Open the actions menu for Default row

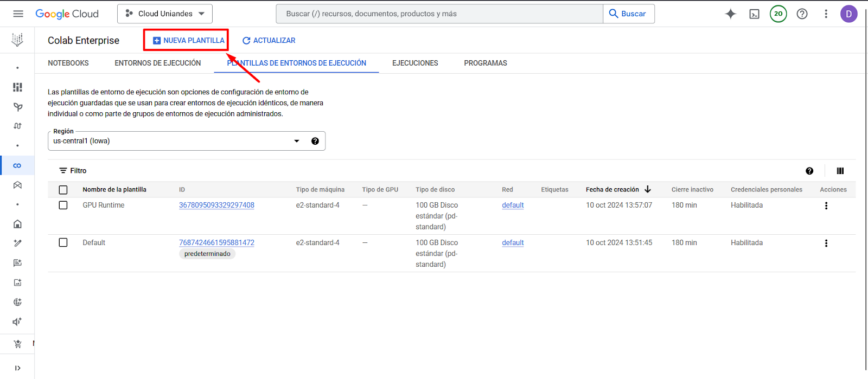point(826,243)
